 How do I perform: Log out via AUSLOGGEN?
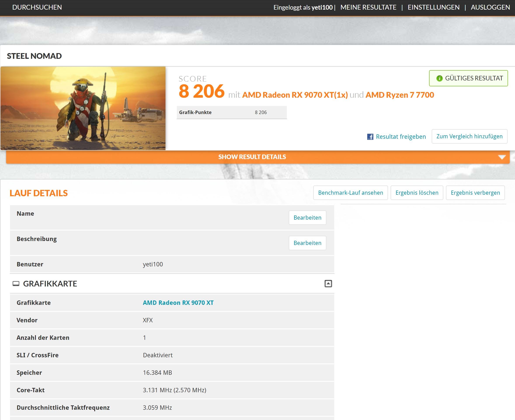(x=490, y=7)
